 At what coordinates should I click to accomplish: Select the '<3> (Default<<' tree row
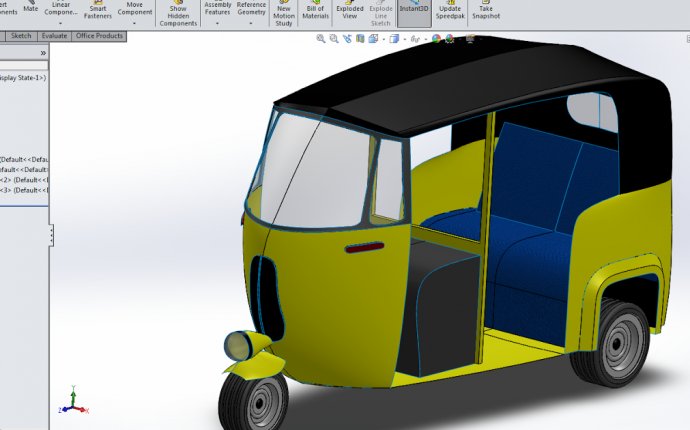[x=24, y=190]
